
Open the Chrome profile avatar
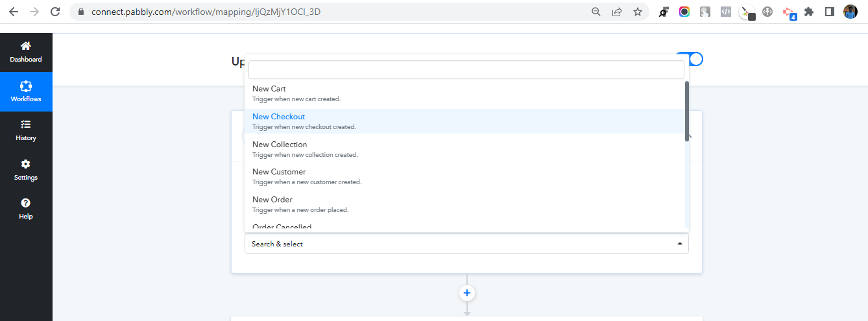(850, 12)
